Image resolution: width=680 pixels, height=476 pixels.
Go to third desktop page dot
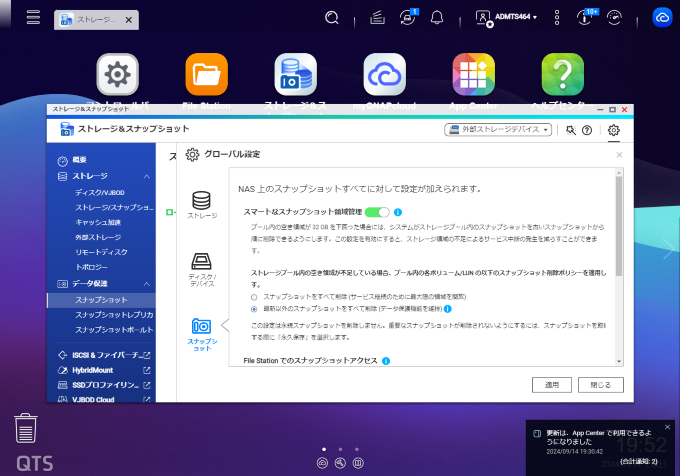356,450
